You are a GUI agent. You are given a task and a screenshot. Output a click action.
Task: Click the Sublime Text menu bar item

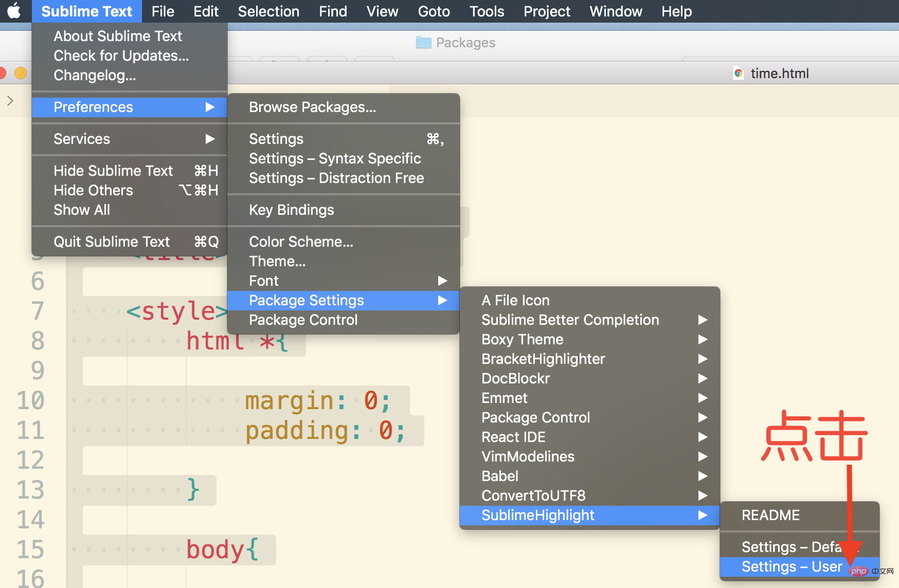pyautogui.click(x=86, y=11)
